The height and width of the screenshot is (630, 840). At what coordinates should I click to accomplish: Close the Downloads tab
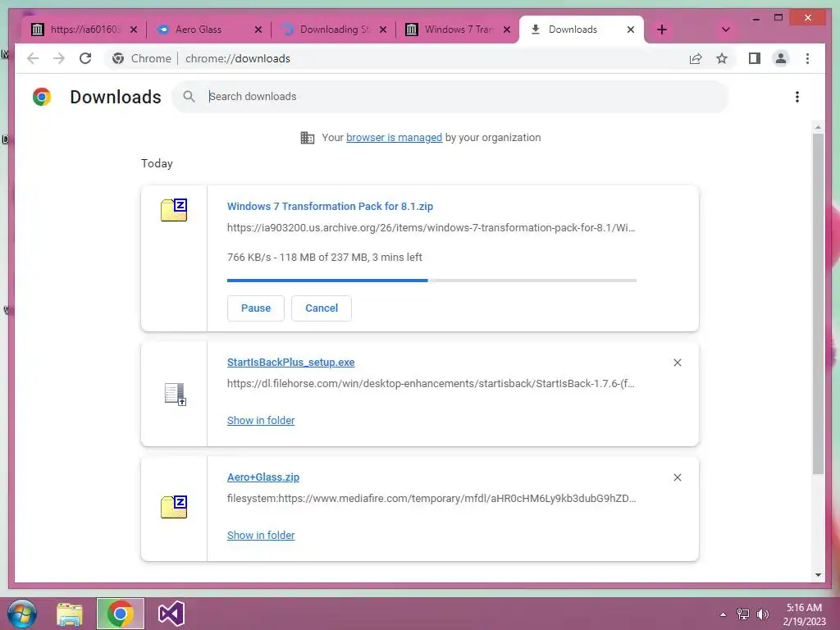tap(631, 30)
